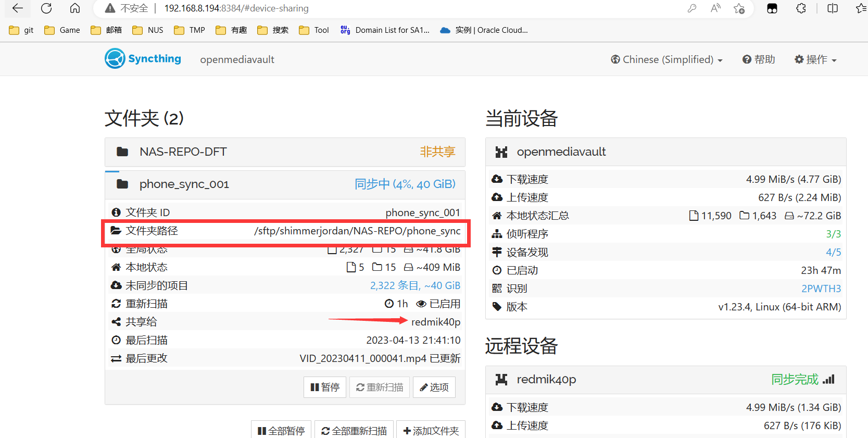Click 添加文件夹 add folder button

tap(431, 430)
